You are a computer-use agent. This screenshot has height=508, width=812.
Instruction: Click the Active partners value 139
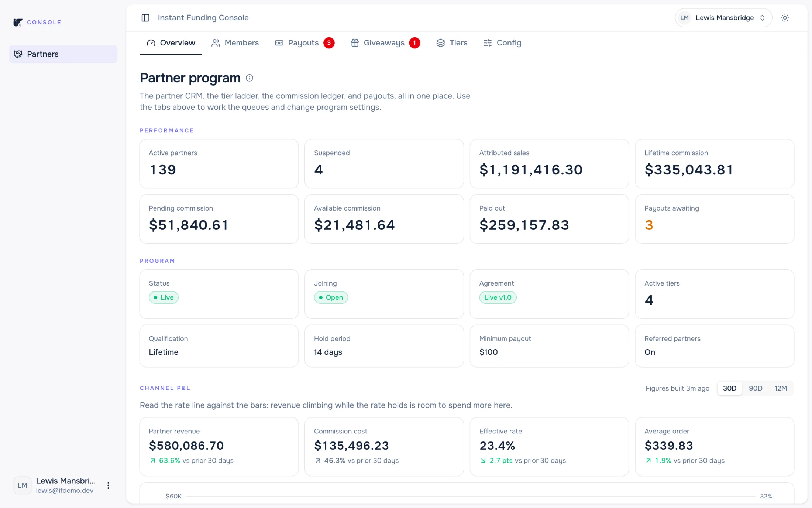(162, 170)
